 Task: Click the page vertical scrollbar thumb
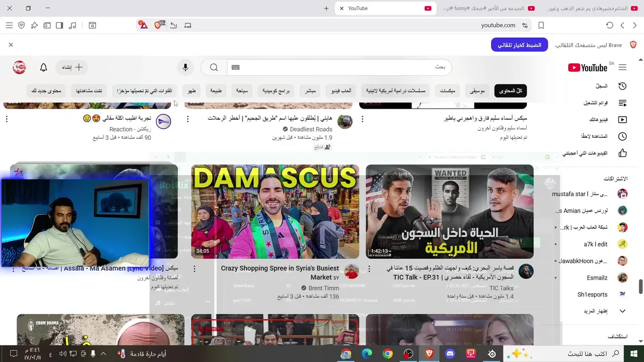tap(641, 287)
